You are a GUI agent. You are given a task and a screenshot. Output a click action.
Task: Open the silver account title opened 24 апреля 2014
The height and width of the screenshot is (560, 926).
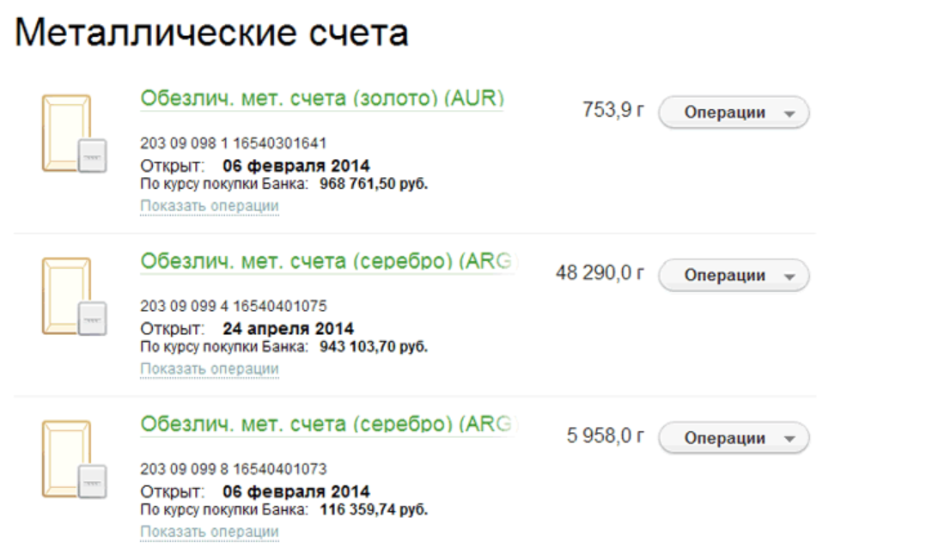coord(328,261)
